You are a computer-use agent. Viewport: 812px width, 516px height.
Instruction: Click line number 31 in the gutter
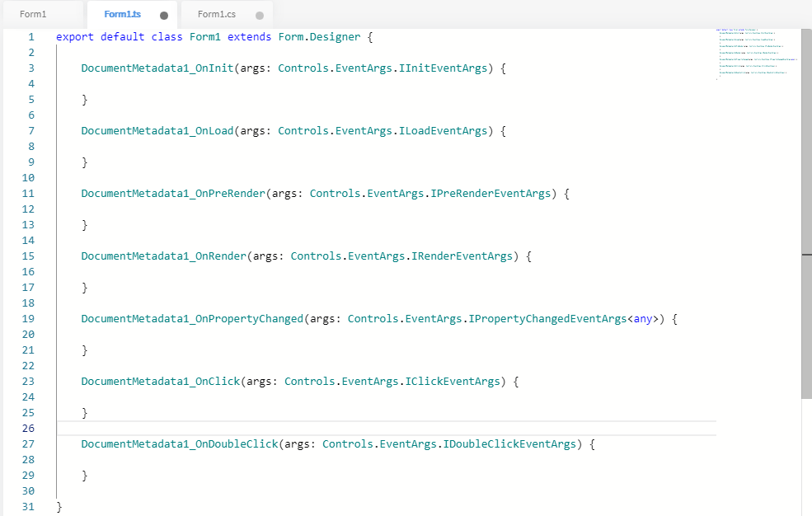point(27,507)
